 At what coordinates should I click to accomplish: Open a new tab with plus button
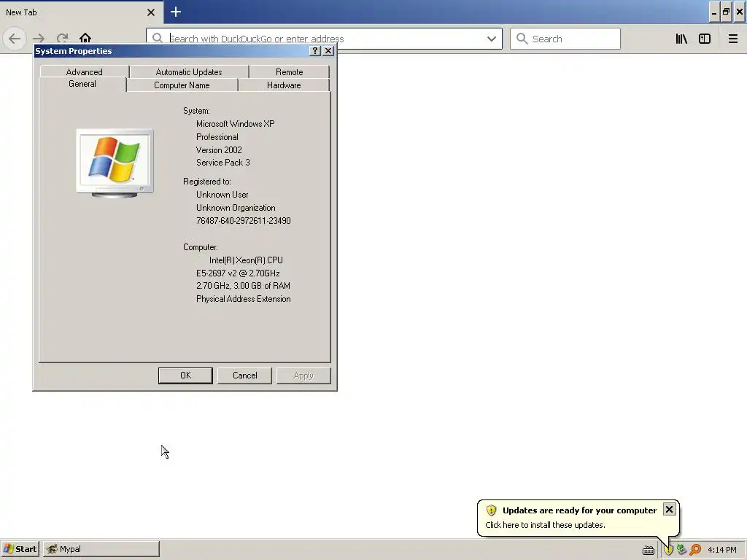tap(175, 12)
